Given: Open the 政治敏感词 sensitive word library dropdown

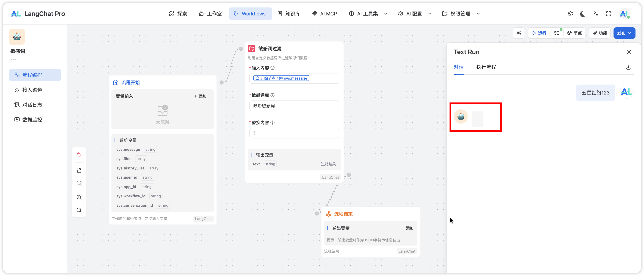Looking at the screenshot, I should 294,106.
